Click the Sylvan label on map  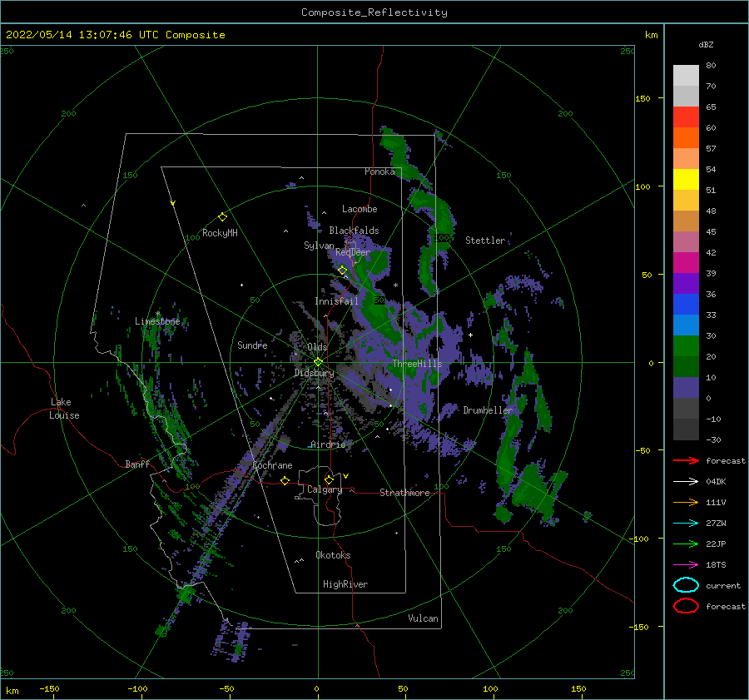coord(319,246)
